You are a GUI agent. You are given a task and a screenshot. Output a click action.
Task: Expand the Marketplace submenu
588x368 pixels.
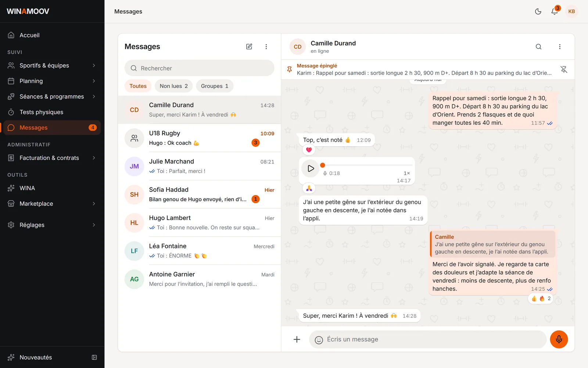[x=52, y=204]
